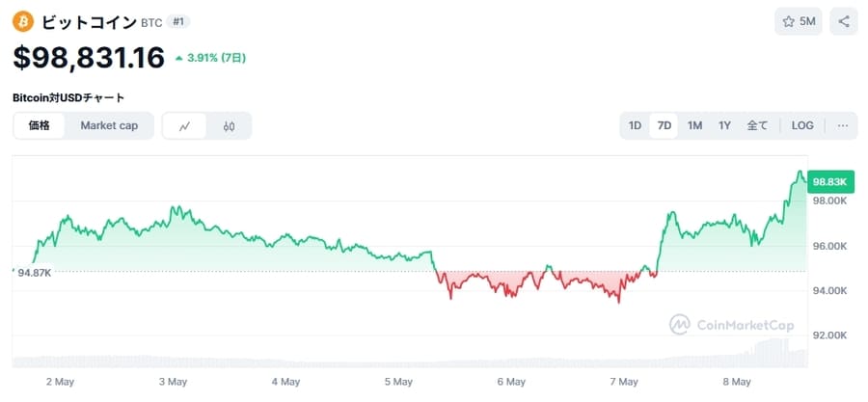Viewport: 868px width, 402px height.
Task: Click the orange Bitcoin logo icon
Action: coord(23,21)
